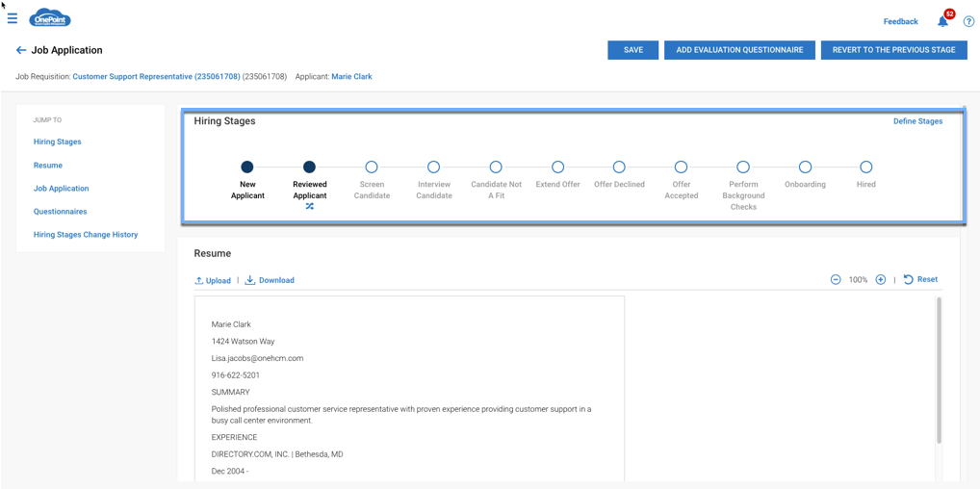
Task: Select the Hired stage circle
Action: 866,167
